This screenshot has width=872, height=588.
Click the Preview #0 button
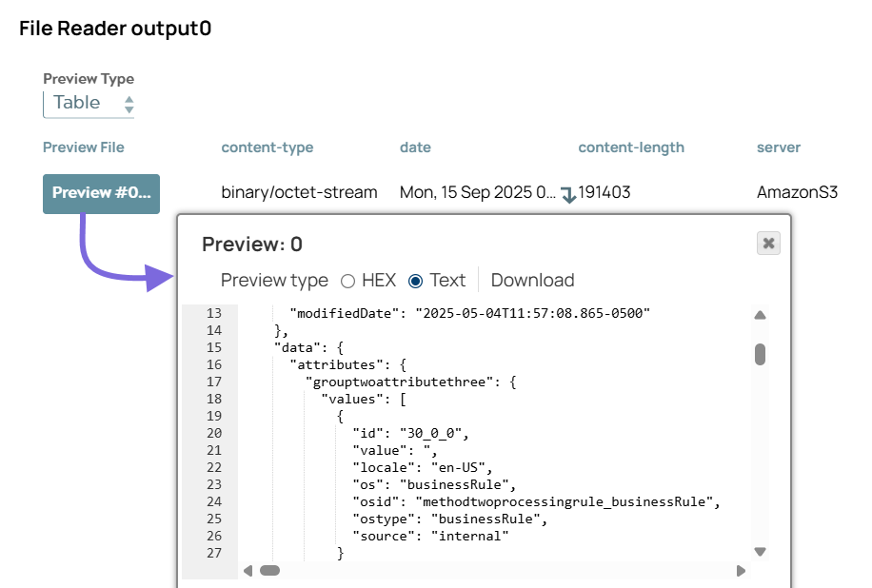click(x=101, y=192)
